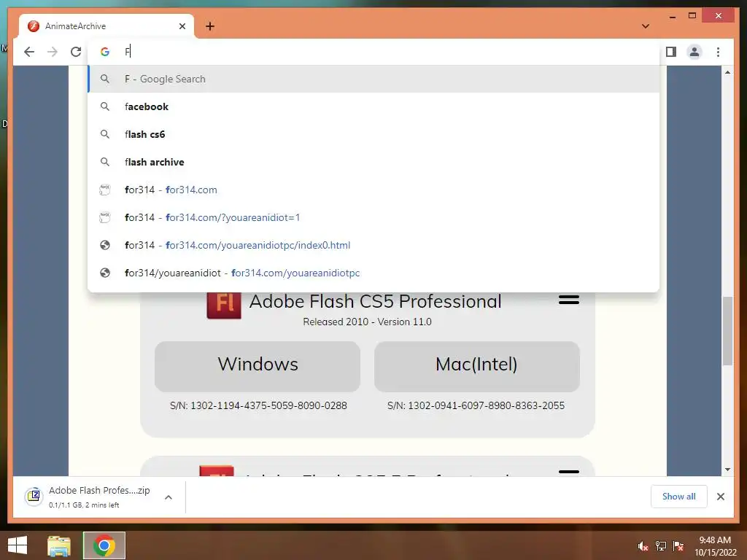Click the browser forward arrow
The width and height of the screenshot is (747, 560).
coord(53,52)
